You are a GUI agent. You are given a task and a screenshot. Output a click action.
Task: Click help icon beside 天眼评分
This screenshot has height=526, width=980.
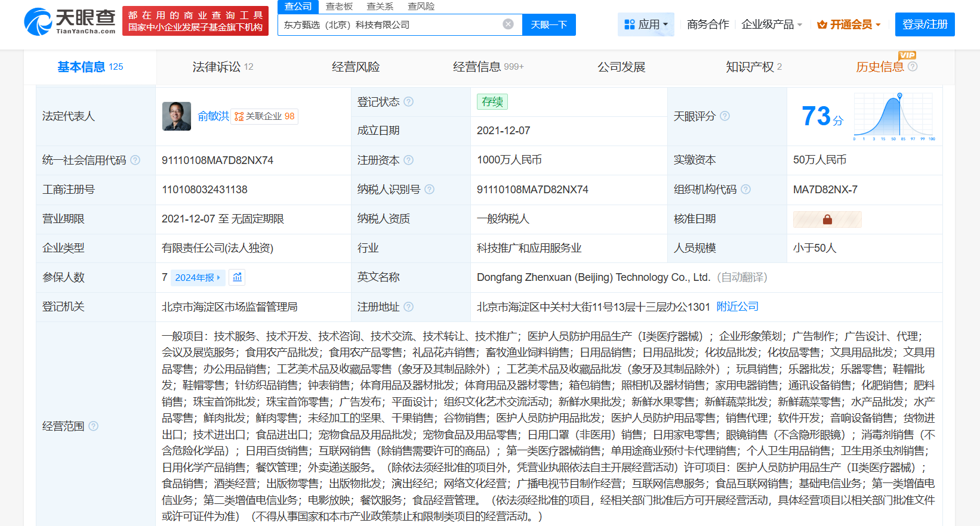tap(725, 116)
